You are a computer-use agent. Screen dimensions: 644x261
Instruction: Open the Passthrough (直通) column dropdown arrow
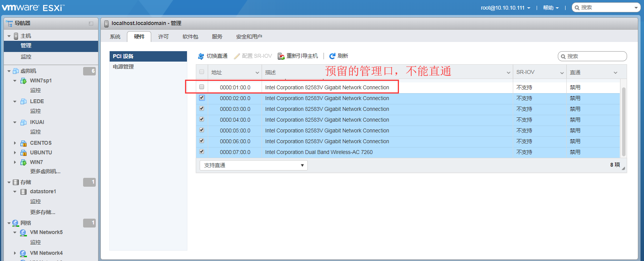pyautogui.click(x=616, y=73)
